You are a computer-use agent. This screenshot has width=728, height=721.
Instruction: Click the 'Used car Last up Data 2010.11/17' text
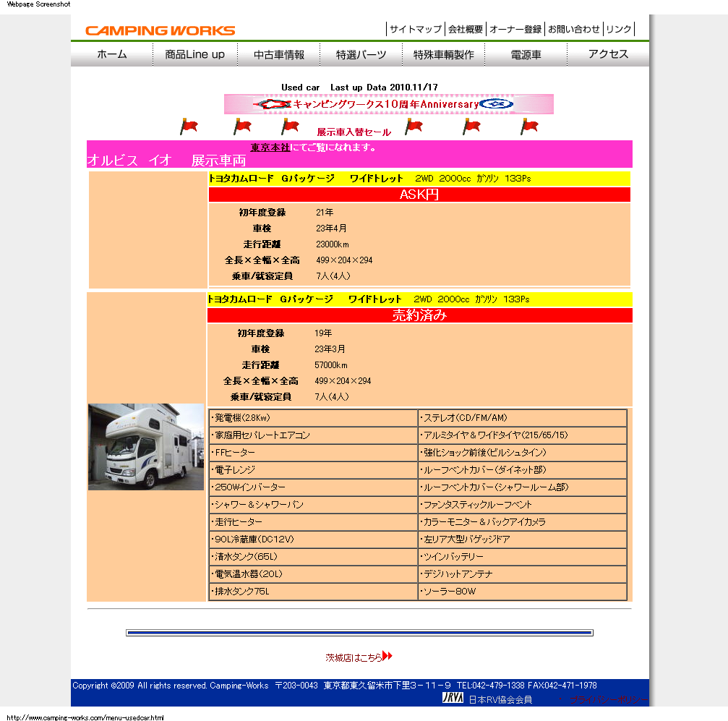[x=359, y=88]
